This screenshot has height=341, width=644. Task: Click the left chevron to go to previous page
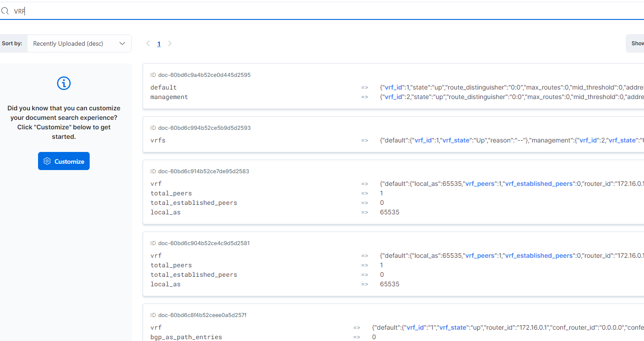(x=148, y=43)
